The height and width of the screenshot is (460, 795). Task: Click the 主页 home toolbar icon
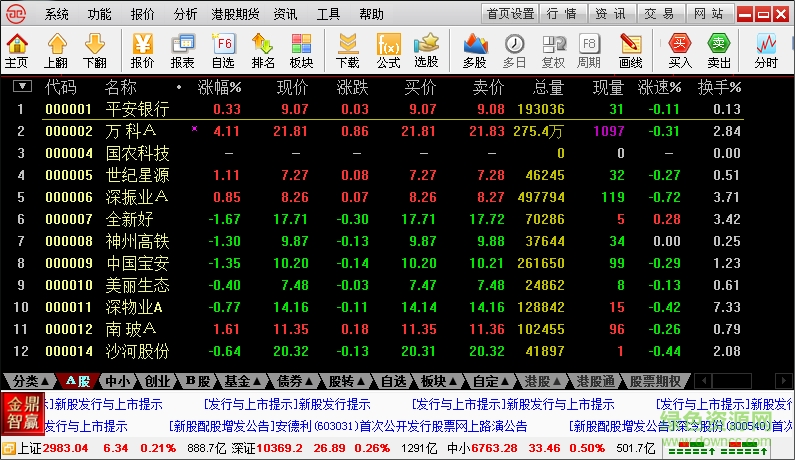click(16, 50)
